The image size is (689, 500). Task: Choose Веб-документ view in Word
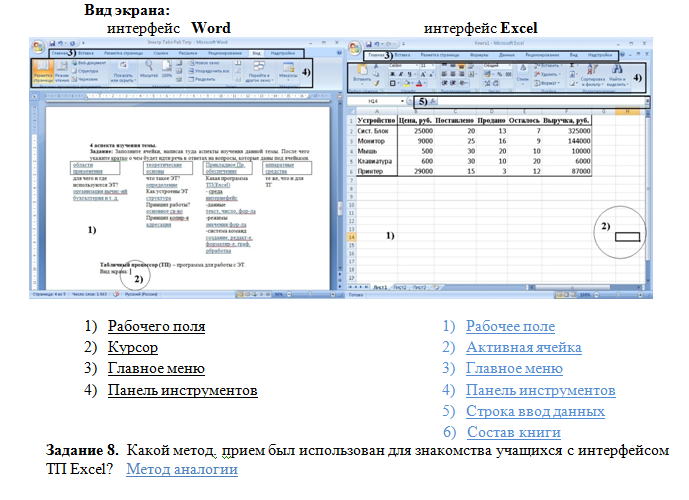click(89, 63)
